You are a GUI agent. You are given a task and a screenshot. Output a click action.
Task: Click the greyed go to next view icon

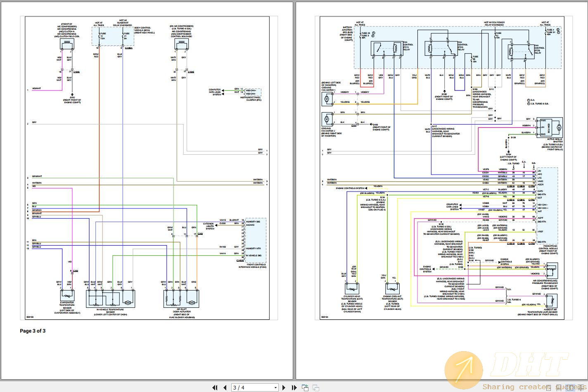(315, 387)
